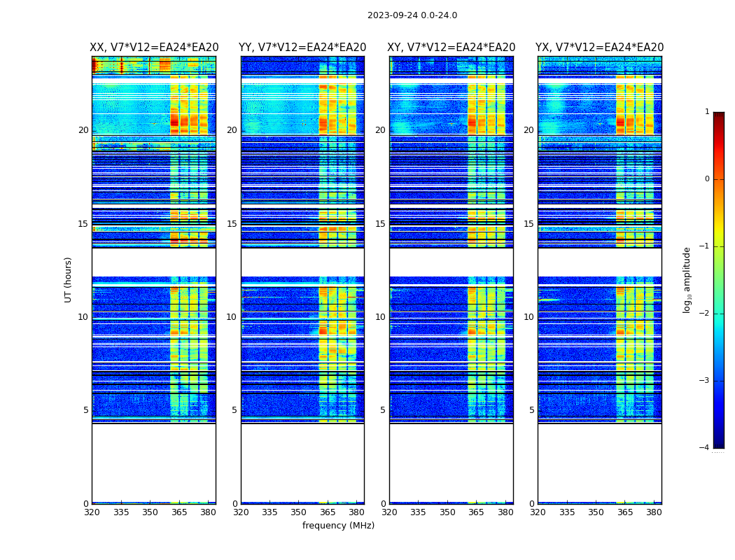
Task: Click the 10 hour tick beside XX panel
Action: tap(83, 317)
